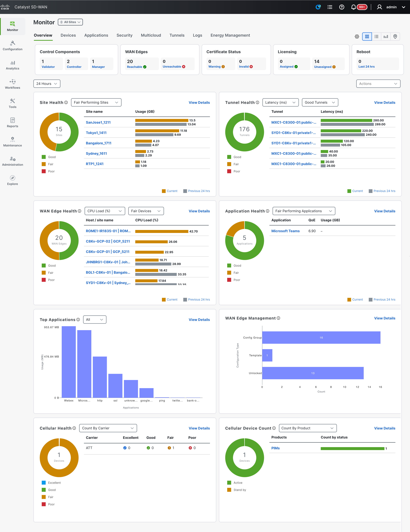
Task: Switch to the Energy Management tab
Action: point(230,35)
